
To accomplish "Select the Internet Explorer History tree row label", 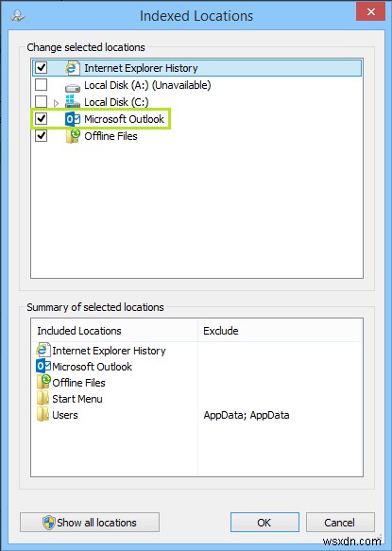I will pyautogui.click(x=141, y=68).
